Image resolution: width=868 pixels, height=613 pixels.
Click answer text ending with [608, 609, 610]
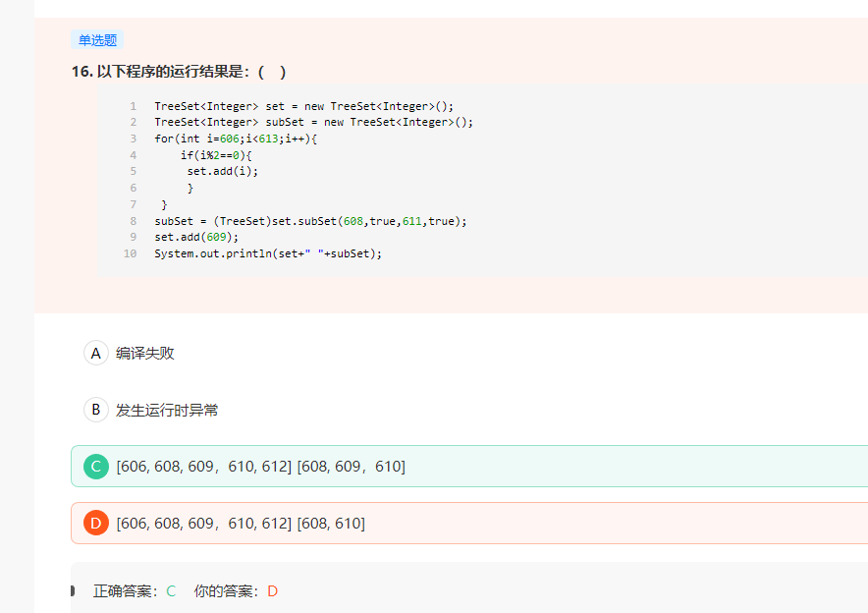point(260,467)
